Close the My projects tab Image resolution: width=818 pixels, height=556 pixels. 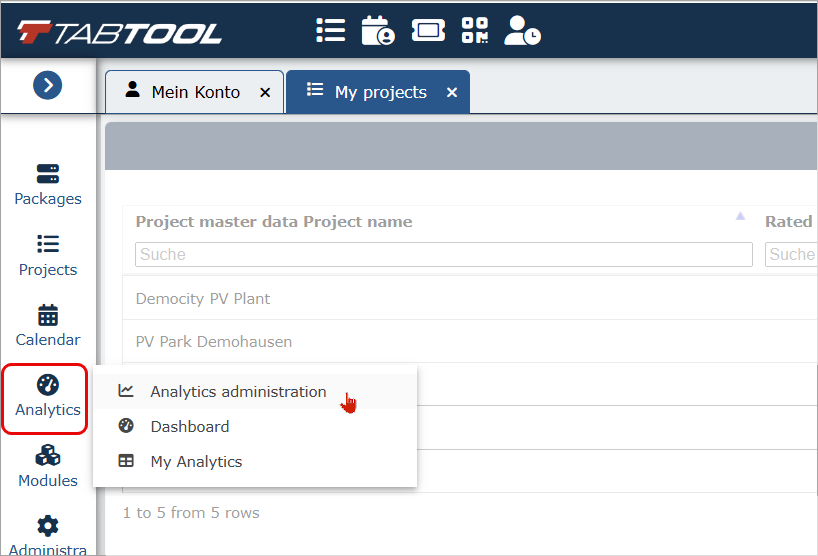(452, 92)
